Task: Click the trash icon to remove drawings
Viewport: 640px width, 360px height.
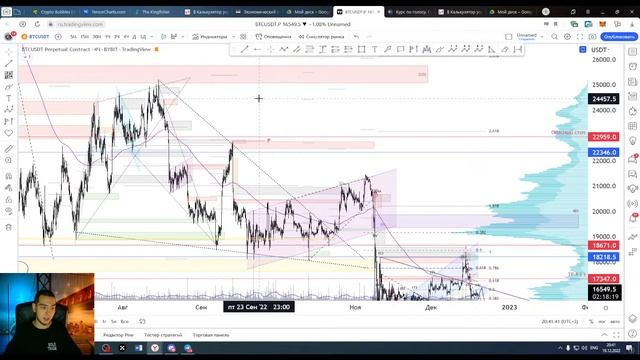Action: [x=9, y=227]
